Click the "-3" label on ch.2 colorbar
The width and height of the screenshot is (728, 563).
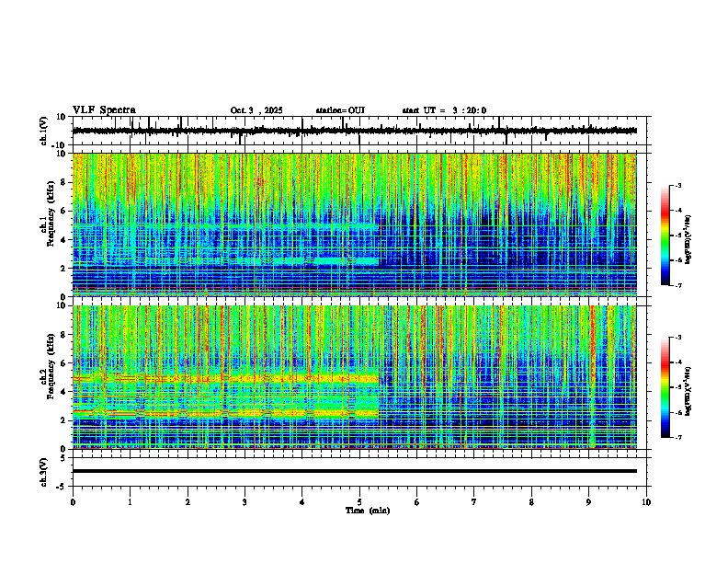click(678, 338)
